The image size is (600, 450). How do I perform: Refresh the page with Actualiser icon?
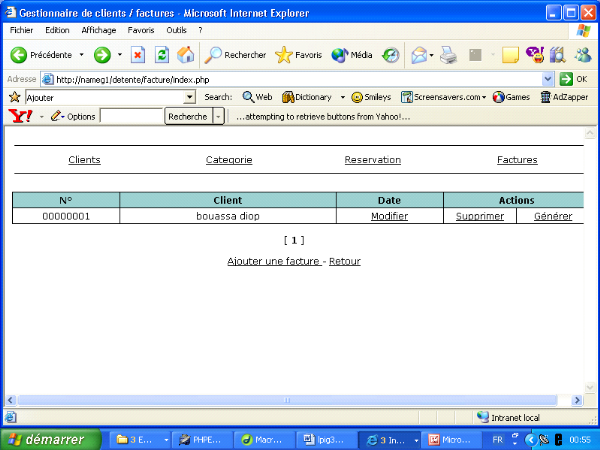click(161, 54)
